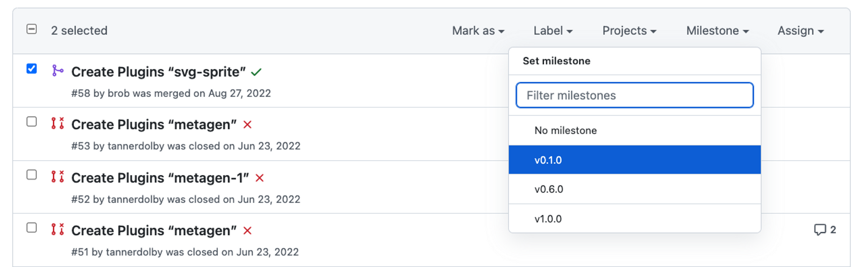Click the green check status on svg-sprite
This screenshot has height=267, width=868.
tap(256, 72)
